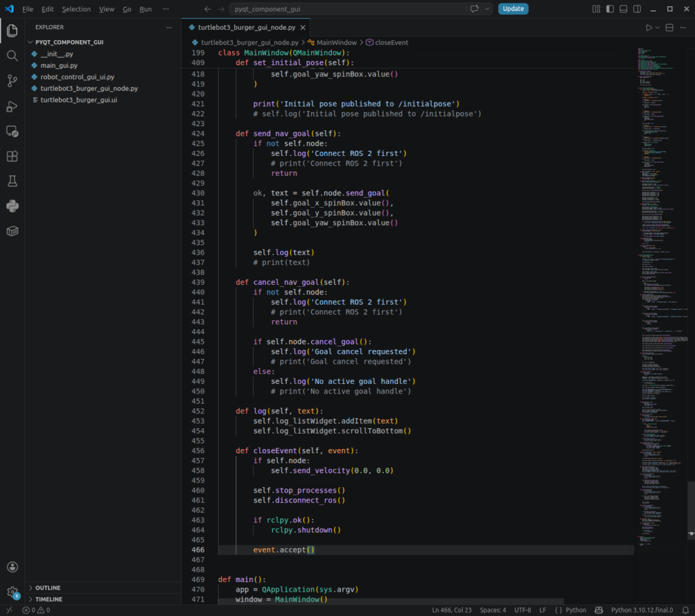
Task: Open the Python environments view
Action: click(x=12, y=206)
